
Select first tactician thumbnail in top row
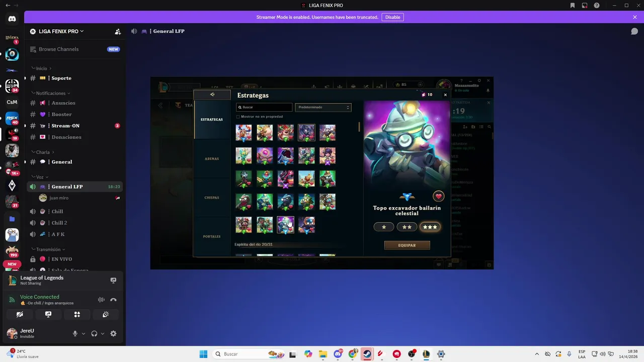[x=244, y=132]
